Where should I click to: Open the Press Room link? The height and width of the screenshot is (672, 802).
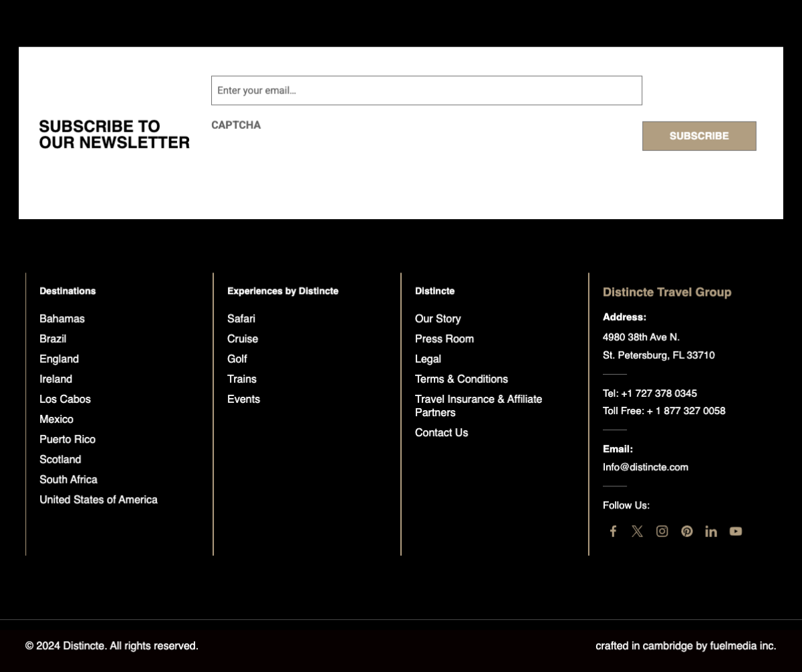(444, 339)
